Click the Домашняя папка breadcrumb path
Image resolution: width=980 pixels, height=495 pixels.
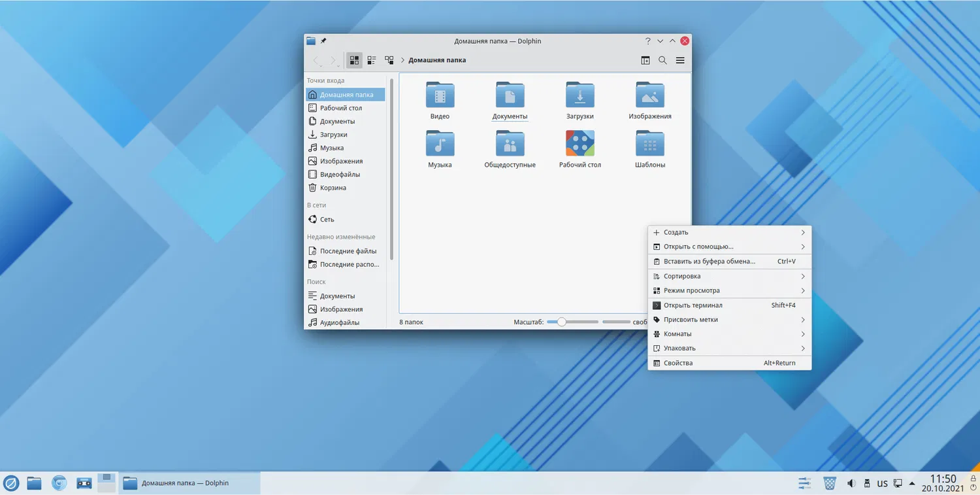(437, 60)
